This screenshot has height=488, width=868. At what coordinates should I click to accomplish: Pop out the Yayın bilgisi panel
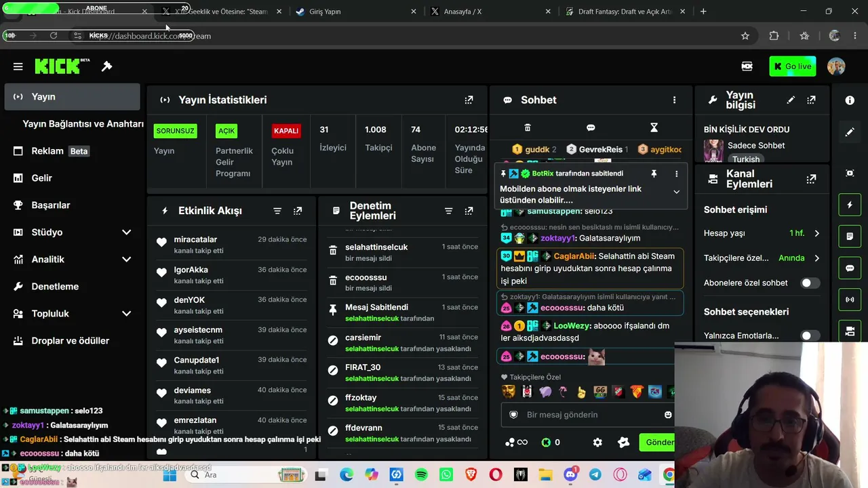point(811,100)
